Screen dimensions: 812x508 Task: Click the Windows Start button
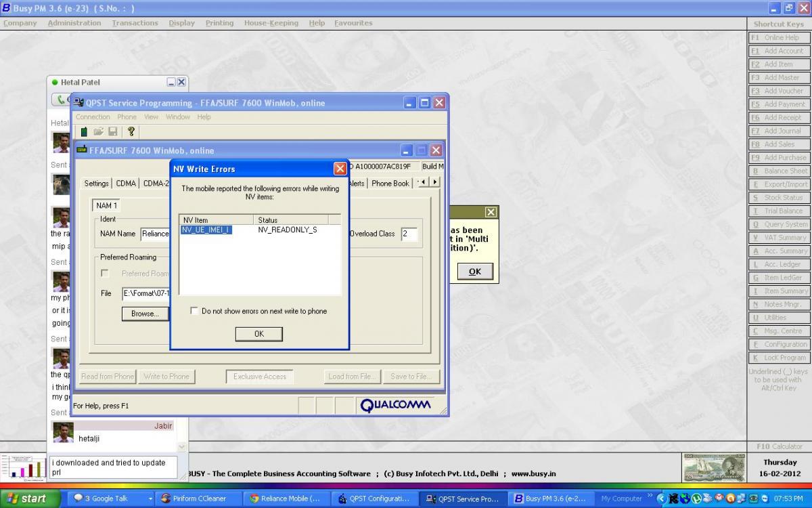coord(26,499)
